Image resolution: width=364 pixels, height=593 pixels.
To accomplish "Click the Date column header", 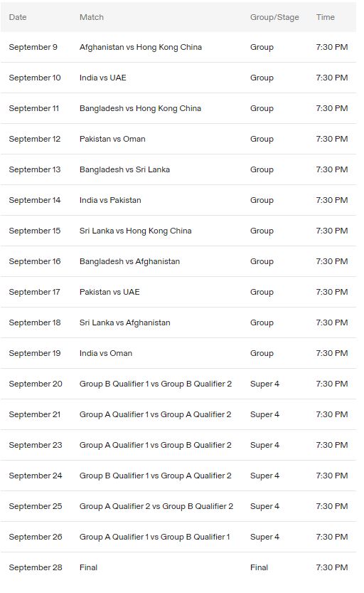I will click(18, 17).
